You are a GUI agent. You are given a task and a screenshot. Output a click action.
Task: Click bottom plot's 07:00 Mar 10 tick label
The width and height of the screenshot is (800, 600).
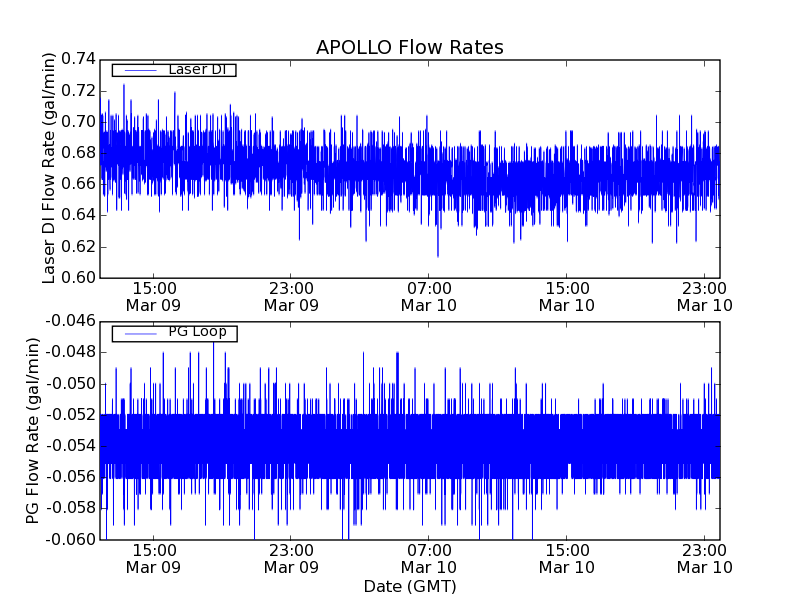[x=429, y=559]
